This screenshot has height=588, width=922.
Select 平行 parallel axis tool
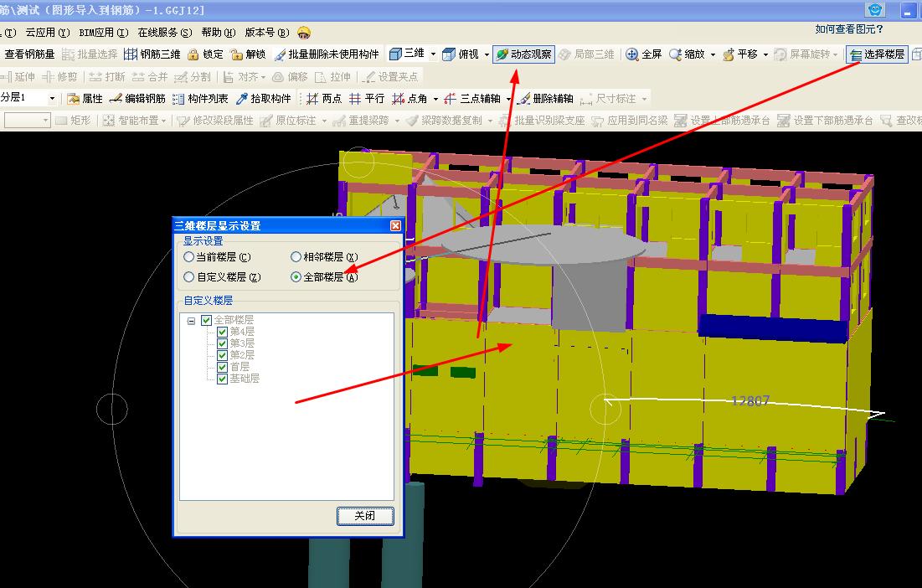point(366,98)
